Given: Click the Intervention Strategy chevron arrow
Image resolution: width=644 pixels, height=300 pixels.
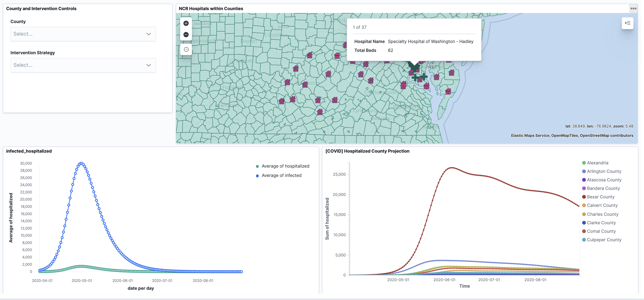Looking at the screenshot, I should click(x=148, y=65).
